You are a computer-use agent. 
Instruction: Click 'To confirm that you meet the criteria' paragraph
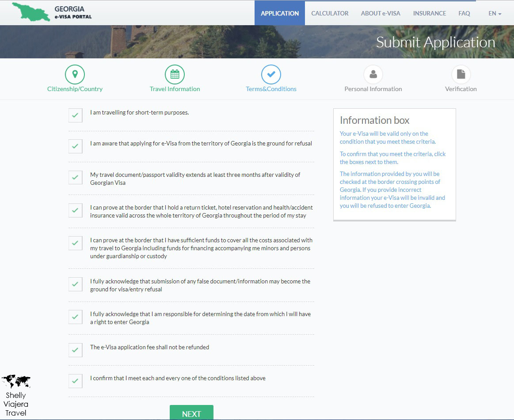[393, 158]
